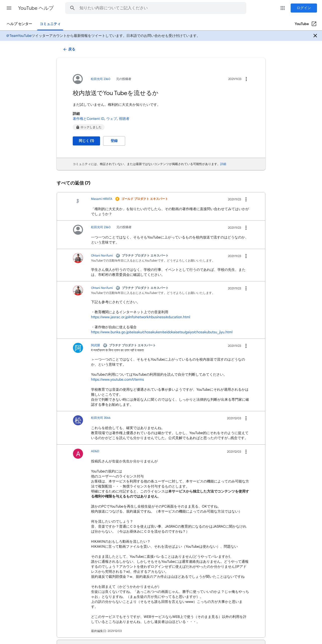
Task: Click Gold Product Expert star badge
Action: tap(117, 199)
